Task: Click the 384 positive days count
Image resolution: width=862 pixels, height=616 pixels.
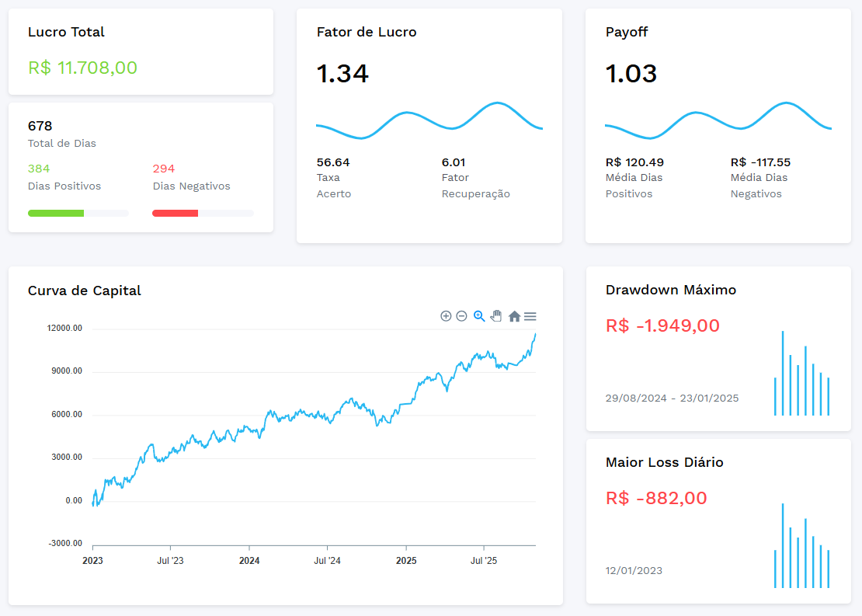Action: tap(39, 169)
